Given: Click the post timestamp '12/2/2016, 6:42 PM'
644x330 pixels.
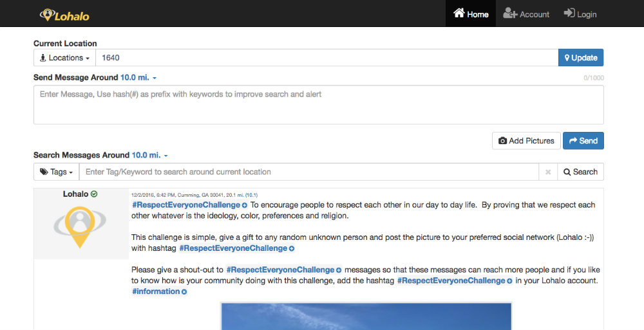Looking at the screenshot, I should point(154,196).
